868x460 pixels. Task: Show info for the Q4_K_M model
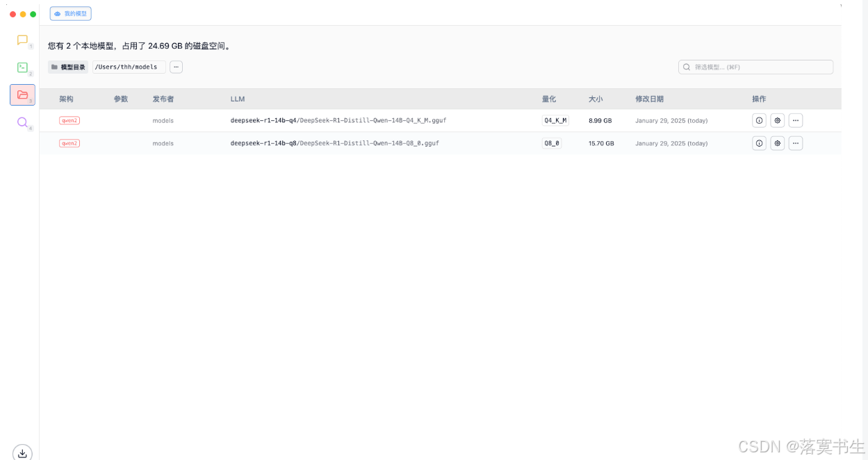(x=759, y=120)
